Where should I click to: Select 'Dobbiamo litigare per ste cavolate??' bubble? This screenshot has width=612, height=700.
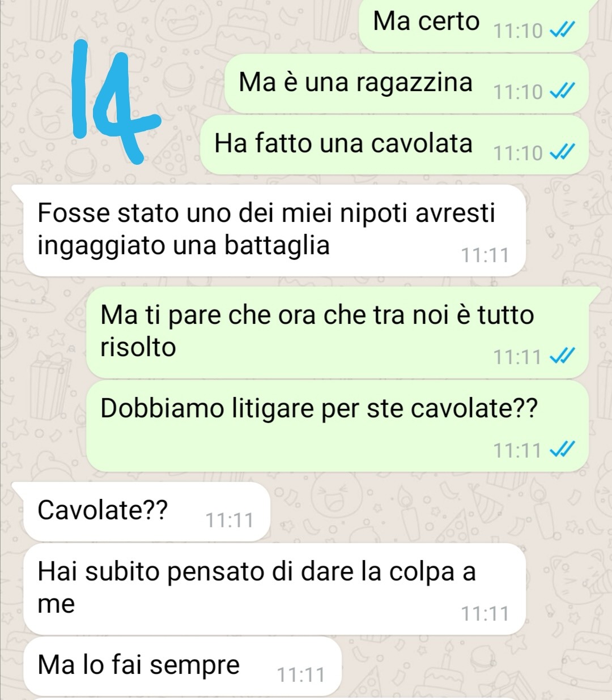coord(338,426)
